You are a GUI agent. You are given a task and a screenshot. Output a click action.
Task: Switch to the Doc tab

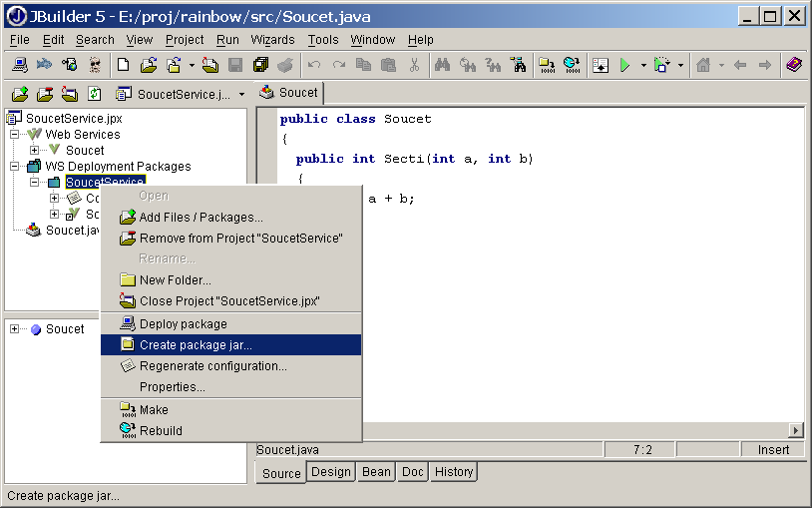point(413,472)
